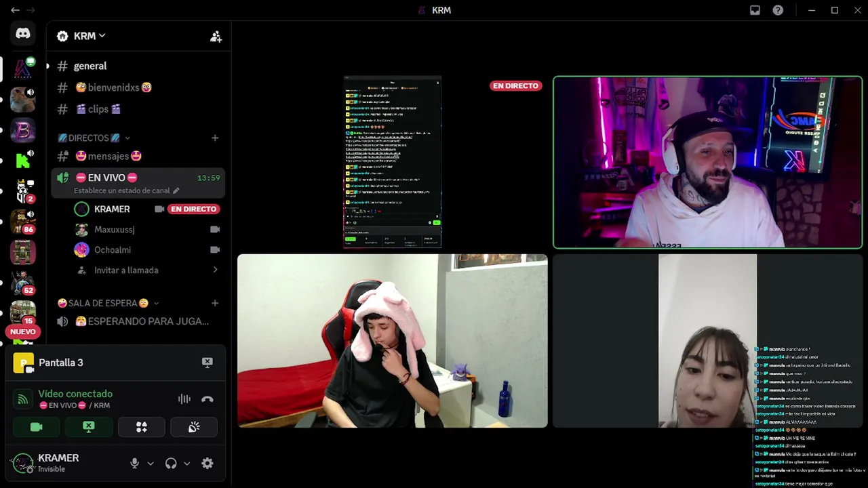This screenshot has height=488, width=868.
Task: Open the server showing the 52 badge
Action: (23, 283)
